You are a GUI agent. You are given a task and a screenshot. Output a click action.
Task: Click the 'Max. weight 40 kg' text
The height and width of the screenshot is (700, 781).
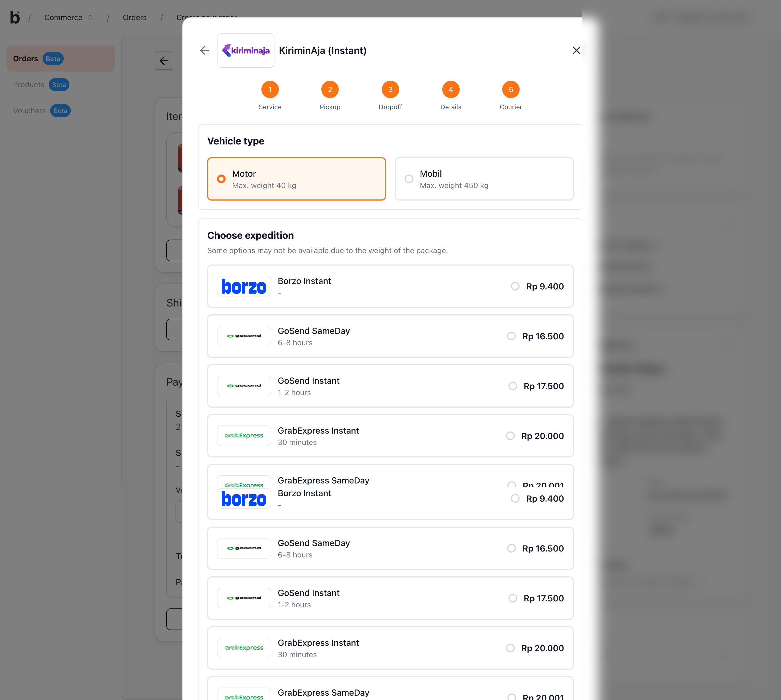(x=264, y=185)
